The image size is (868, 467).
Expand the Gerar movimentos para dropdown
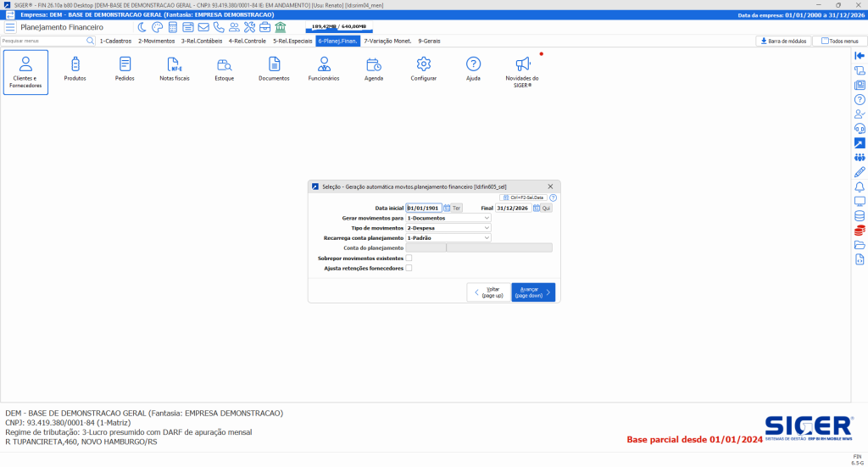click(487, 218)
